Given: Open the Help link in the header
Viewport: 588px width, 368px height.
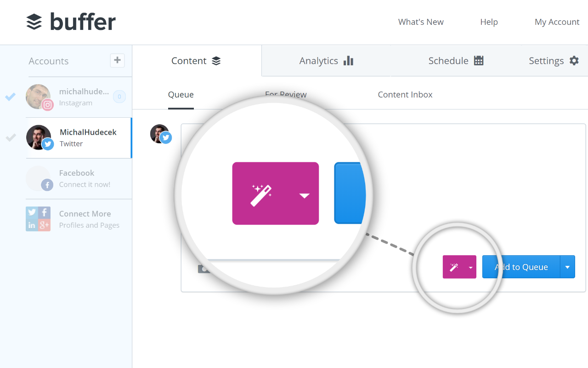Looking at the screenshot, I should click(489, 22).
